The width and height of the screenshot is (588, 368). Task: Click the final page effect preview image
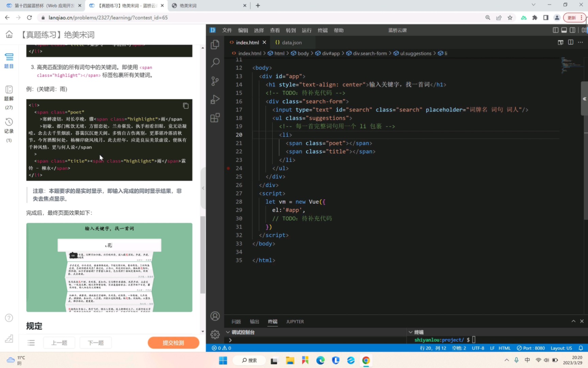tap(109, 267)
